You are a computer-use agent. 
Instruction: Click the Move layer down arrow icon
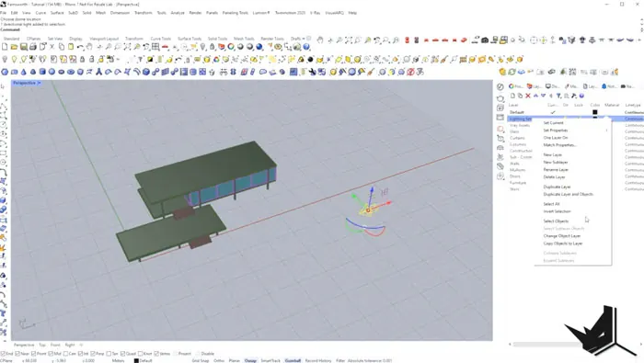pos(543,96)
